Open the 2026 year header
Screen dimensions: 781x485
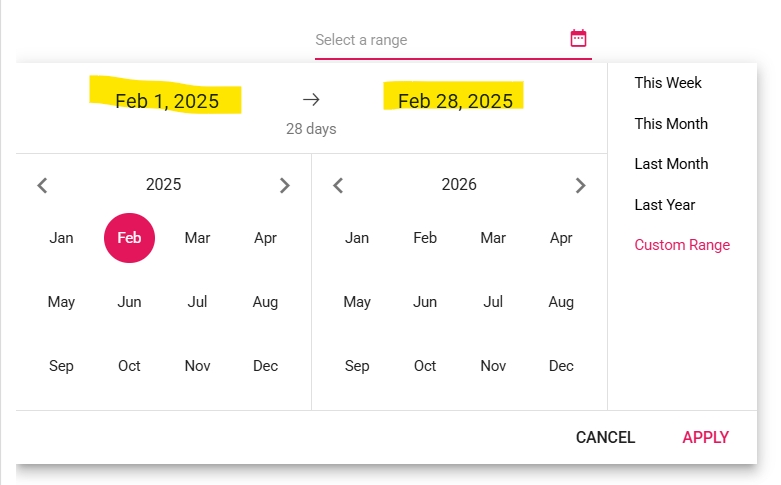coord(459,185)
